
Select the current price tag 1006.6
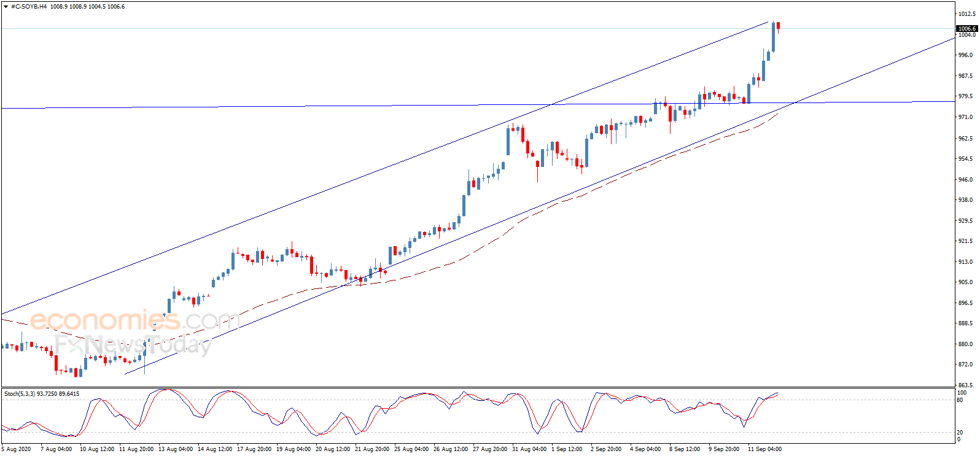967,28
